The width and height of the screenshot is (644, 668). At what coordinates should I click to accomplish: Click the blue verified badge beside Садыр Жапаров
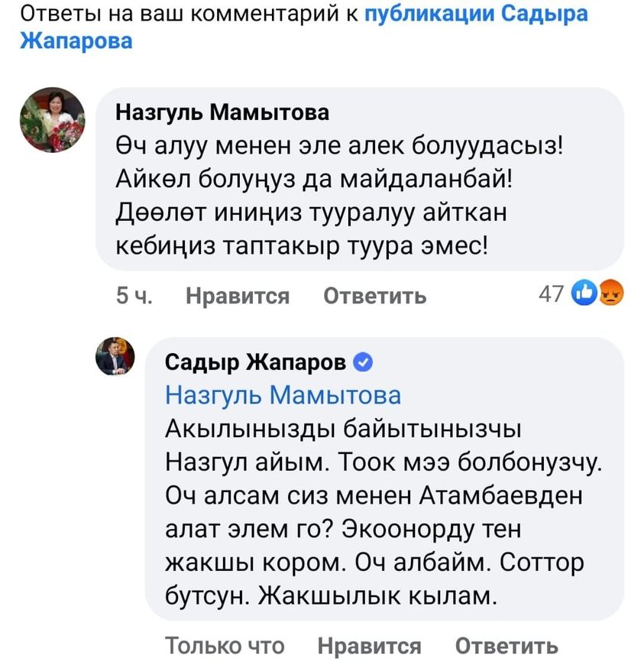coord(365,362)
